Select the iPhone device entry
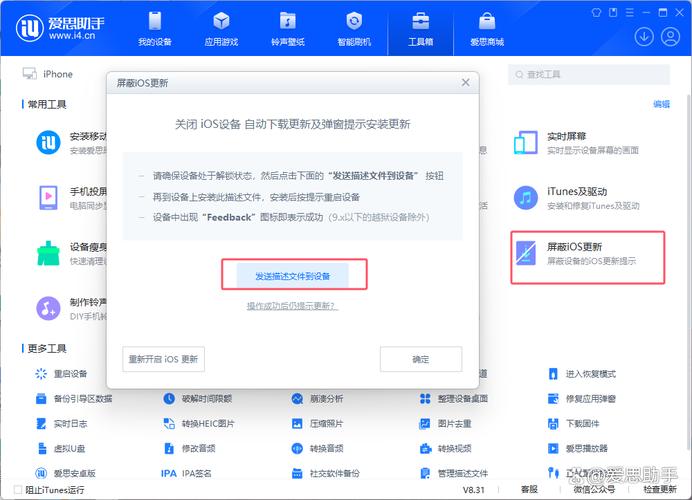The image size is (692, 500). coord(48,74)
